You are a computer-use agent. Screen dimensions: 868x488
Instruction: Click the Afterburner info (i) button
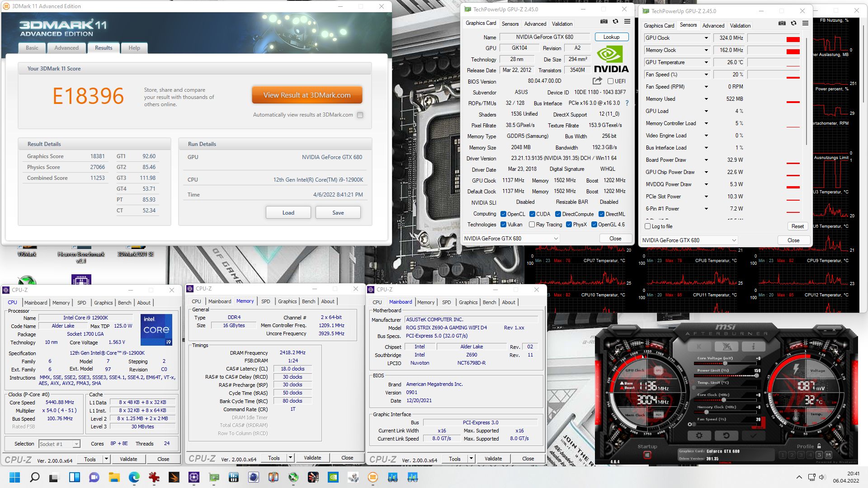pyautogui.click(x=753, y=347)
